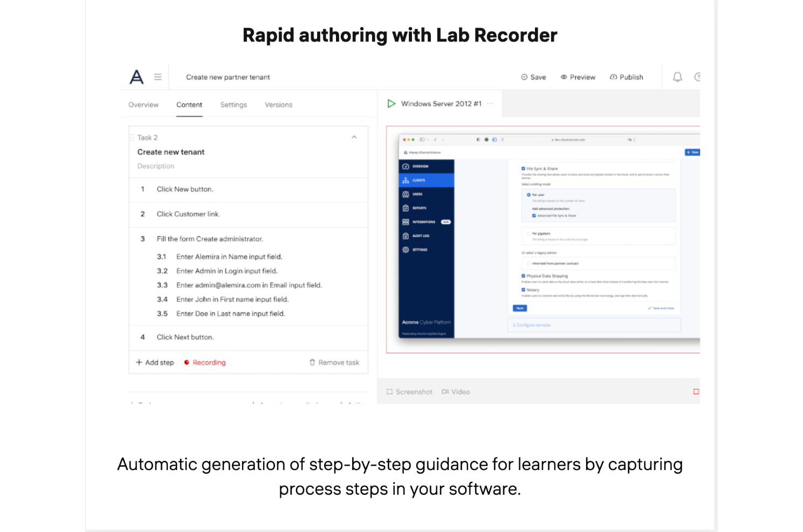Open Clients in the dark sidebar
The width and height of the screenshot is (803, 532).
[426, 180]
